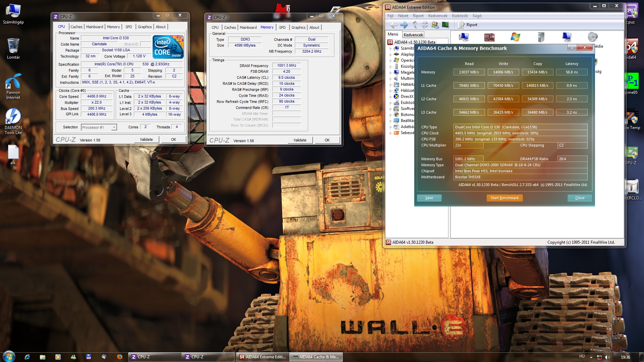Launch Pannon Internet desktop shortcut
The image size is (644, 362).
[13, 86]
